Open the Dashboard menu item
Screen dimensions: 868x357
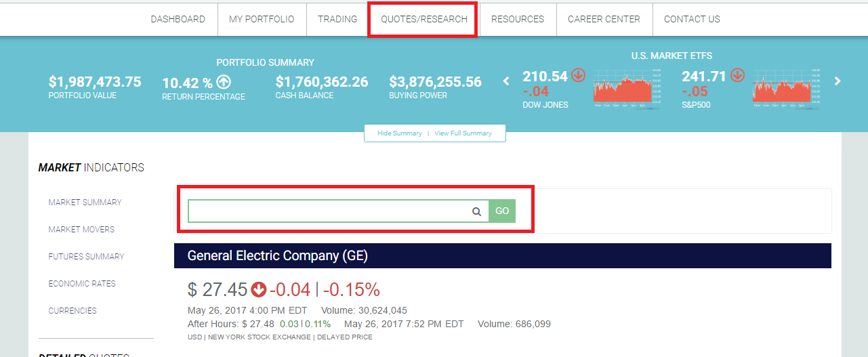point(178,19)
